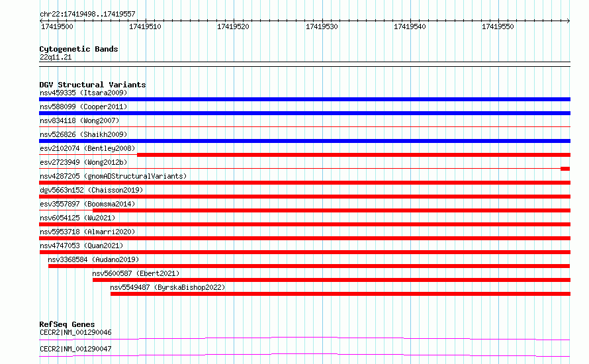Click the red bar of nsv6054125

304,224
